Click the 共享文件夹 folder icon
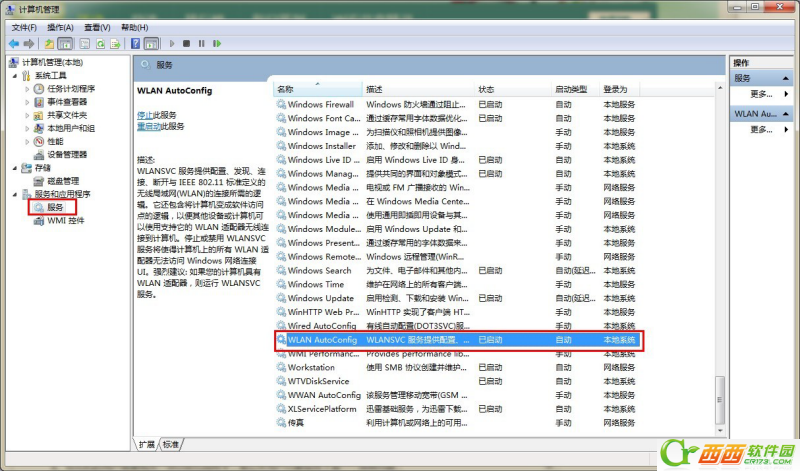Screen dimensions: 800x471 pos(39,115)
